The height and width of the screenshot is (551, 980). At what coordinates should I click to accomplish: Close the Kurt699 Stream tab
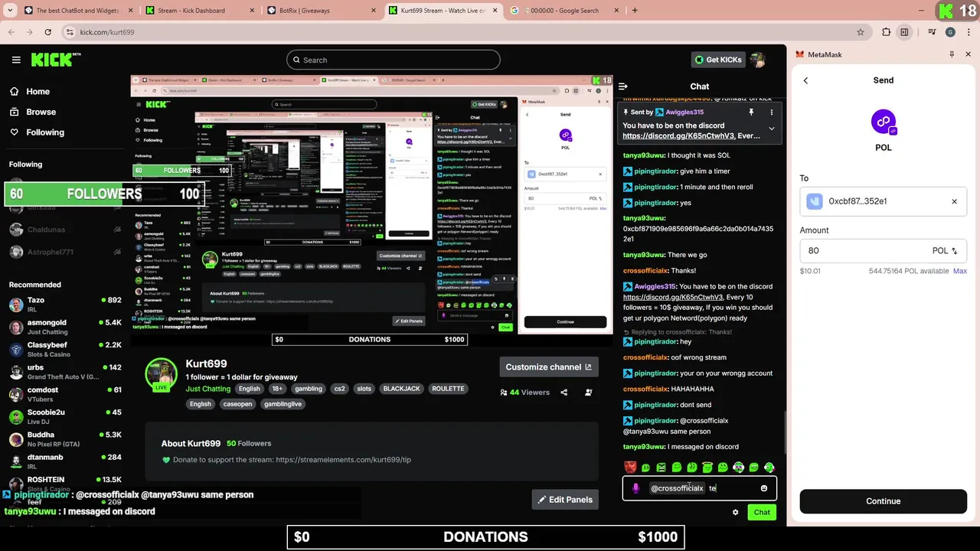pos(494,10)
